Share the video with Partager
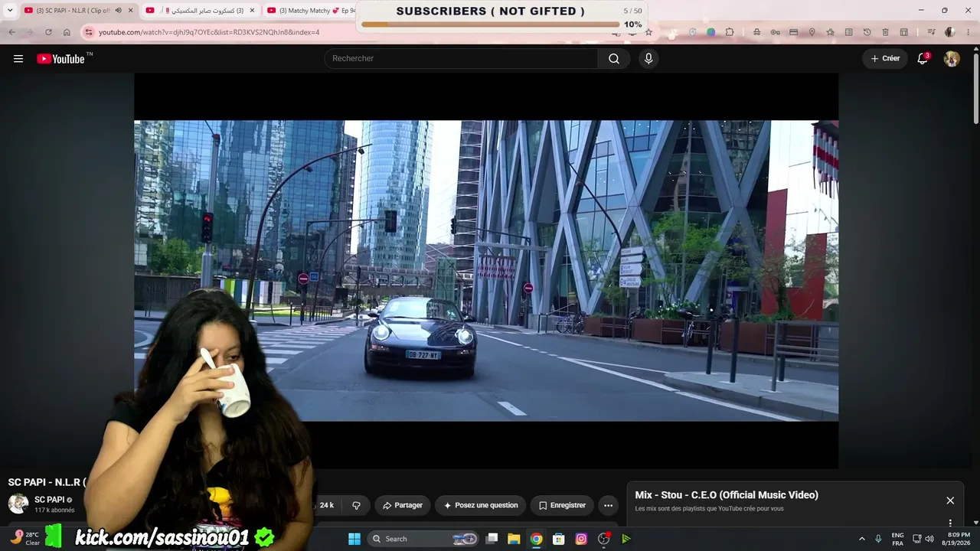The image size is (980, 551). 403,505
